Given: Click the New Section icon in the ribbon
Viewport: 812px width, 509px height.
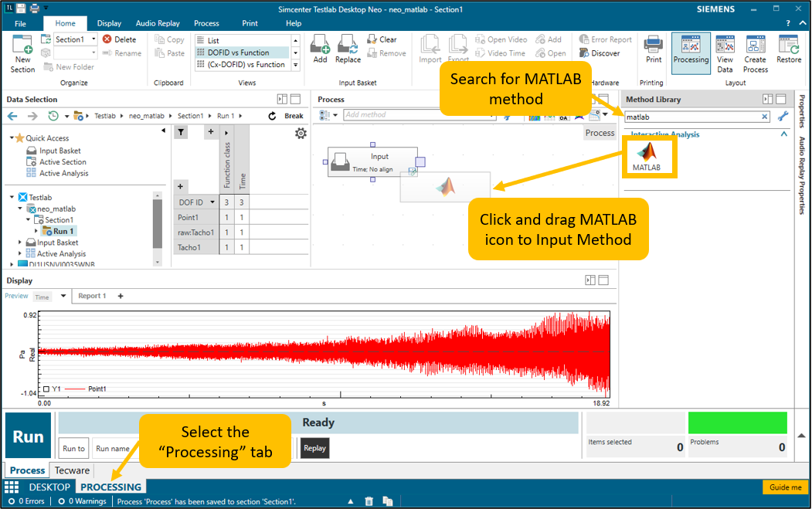Looking at the screenshot, I should (22, 45).
